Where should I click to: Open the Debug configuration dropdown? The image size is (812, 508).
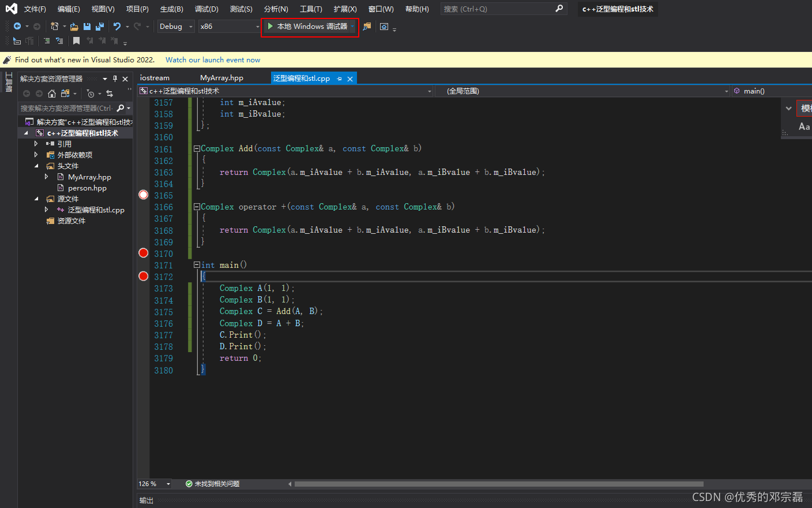[176, 26]
